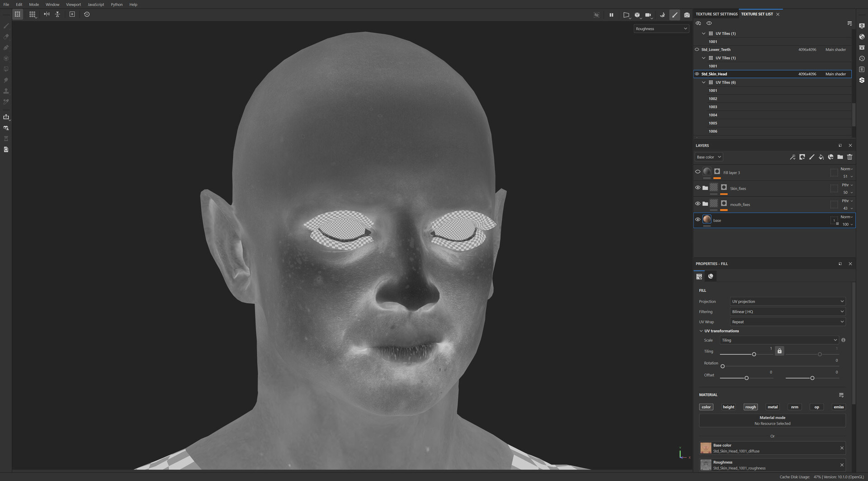Click the emiss channel button in Material
This screenshot has height=481, width=868.
tap(839, 407)
